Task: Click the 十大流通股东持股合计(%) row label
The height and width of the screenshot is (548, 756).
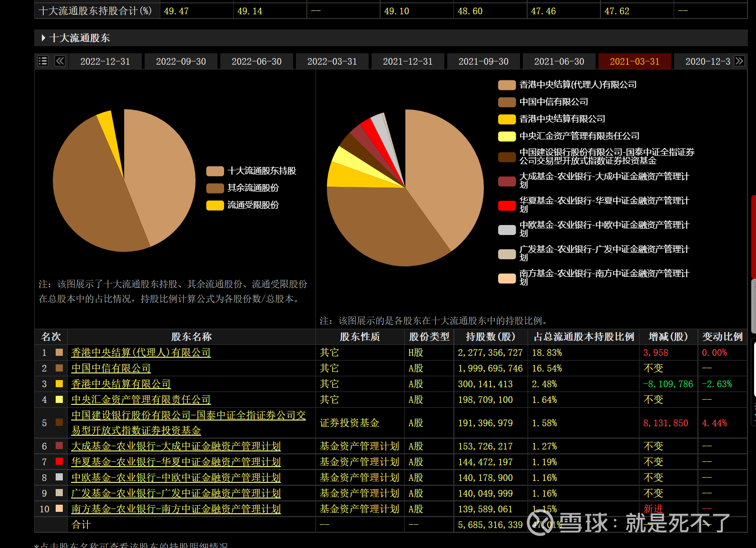Action: pyautogui.click(x=95, y=11)
